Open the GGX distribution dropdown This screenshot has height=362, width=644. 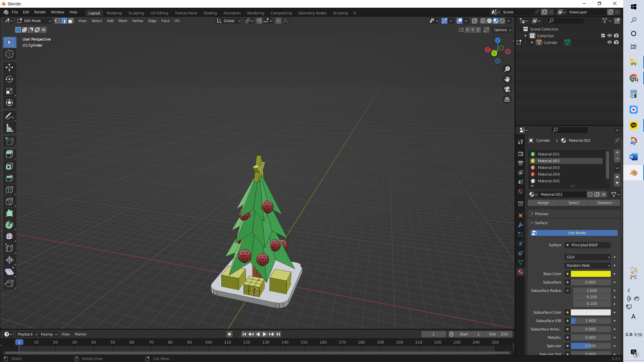(x=588, y=257)
